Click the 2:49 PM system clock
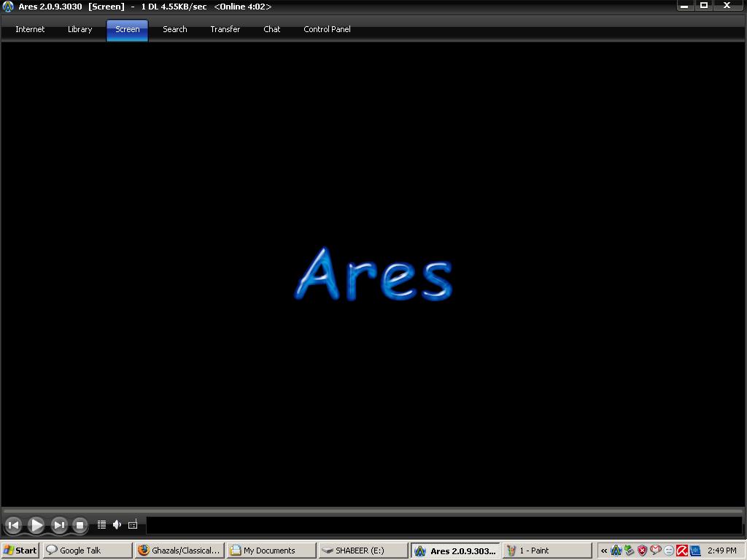 [x=721, y=551]
